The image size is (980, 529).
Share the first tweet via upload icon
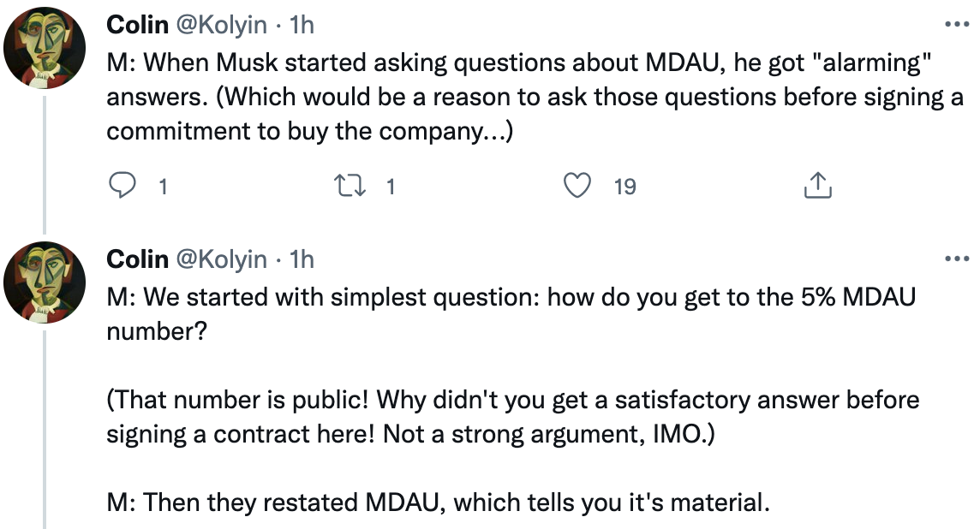817,185
